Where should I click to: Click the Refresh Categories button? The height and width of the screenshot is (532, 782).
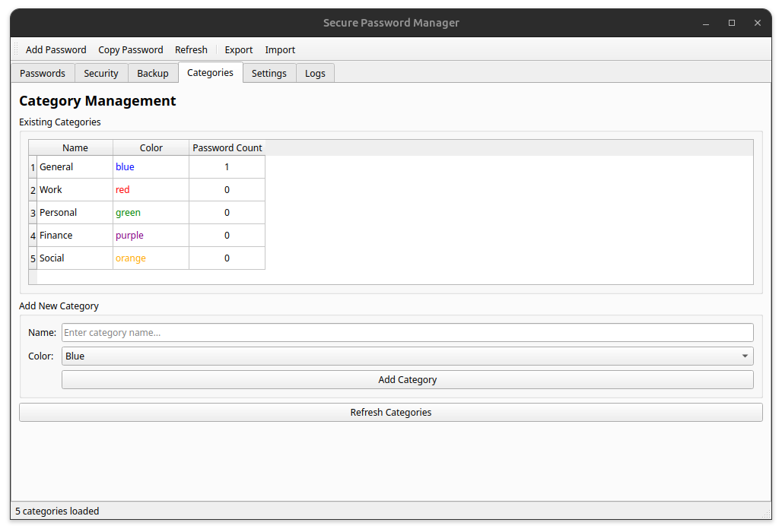(390, 413)
